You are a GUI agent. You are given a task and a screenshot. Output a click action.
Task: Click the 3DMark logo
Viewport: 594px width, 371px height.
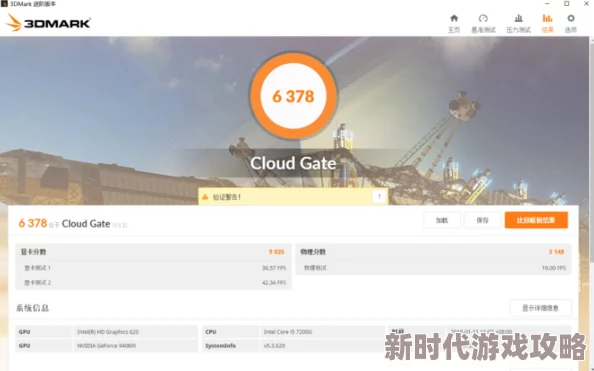pos(48,23)
